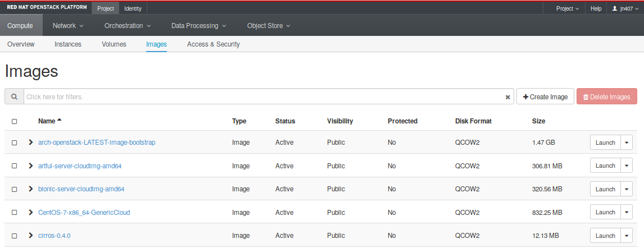Check the bionic-server-cloudimg-amd64 row checkbox
Image resolution: width=644 pixels, height=248 pixels.
click(15, 189)
